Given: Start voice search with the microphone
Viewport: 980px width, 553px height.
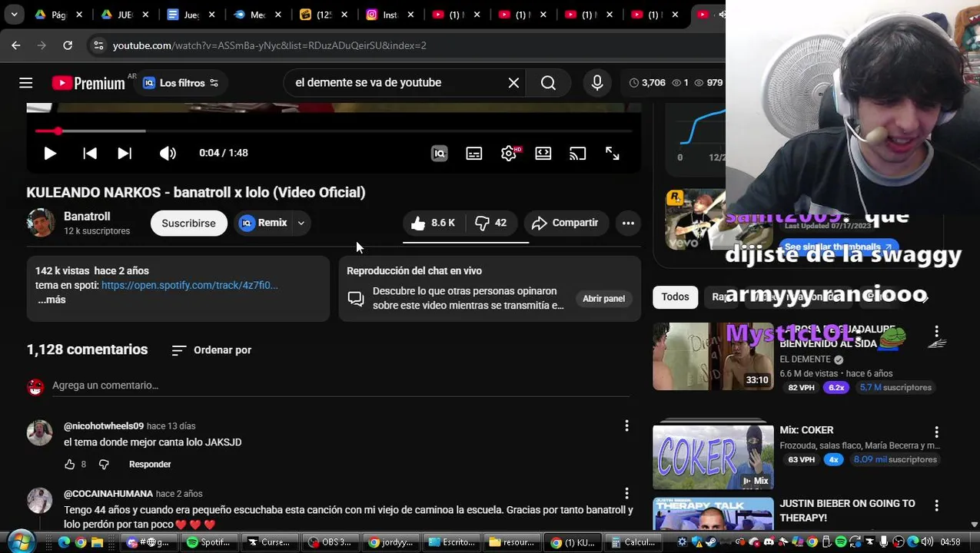Looking at the screenshot, I should pyautogui.click(x=597, y=83).
